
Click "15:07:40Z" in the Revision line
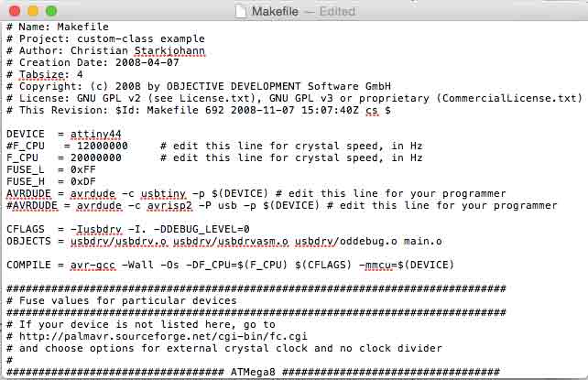[330, 111]
